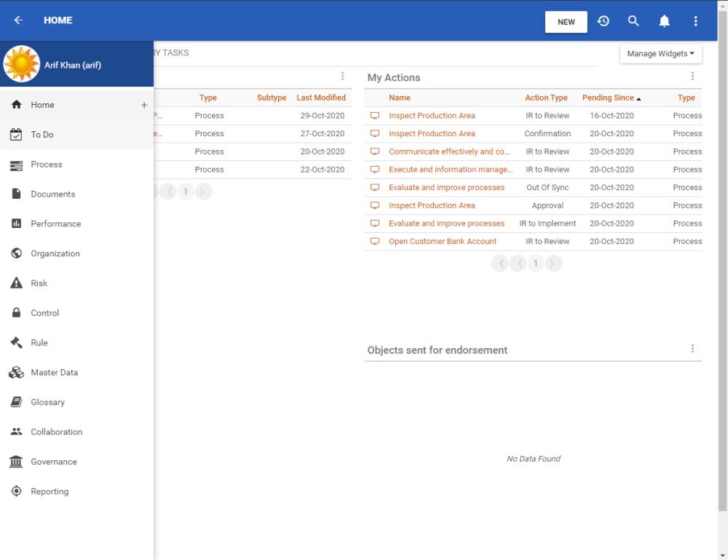Click My Actions next page arrow
Image resolution: width=728 pixels, height=560 pixels.
tap(553, 264)
